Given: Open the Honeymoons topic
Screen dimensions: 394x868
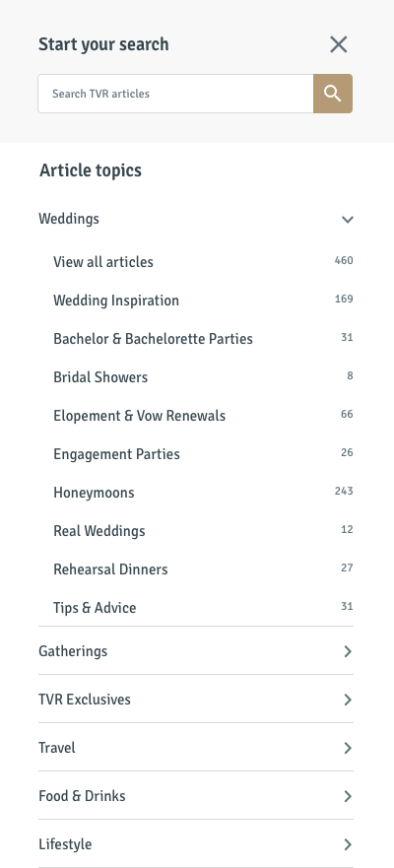Looking at the screenshot, I should coord(94,493).
